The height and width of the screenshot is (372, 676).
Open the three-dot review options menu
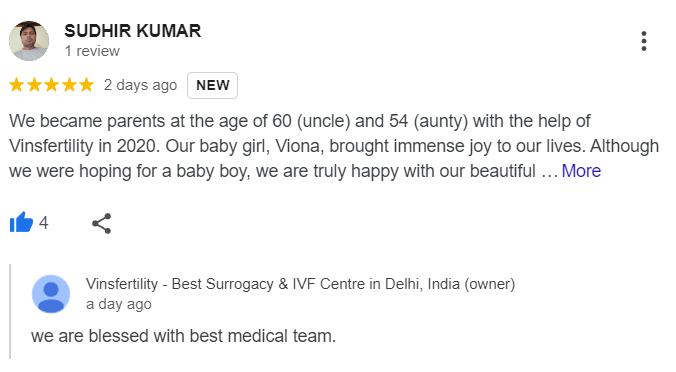pos(644,41)
